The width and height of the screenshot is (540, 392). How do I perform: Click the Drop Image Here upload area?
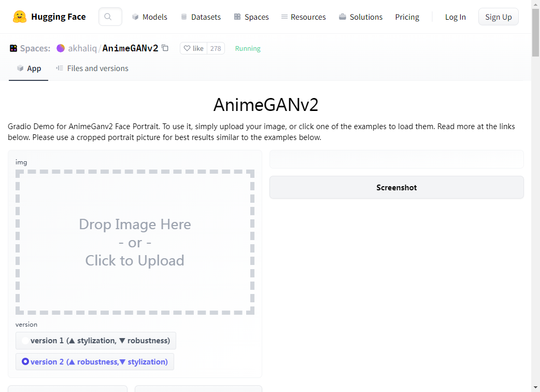tap(135, 242)
